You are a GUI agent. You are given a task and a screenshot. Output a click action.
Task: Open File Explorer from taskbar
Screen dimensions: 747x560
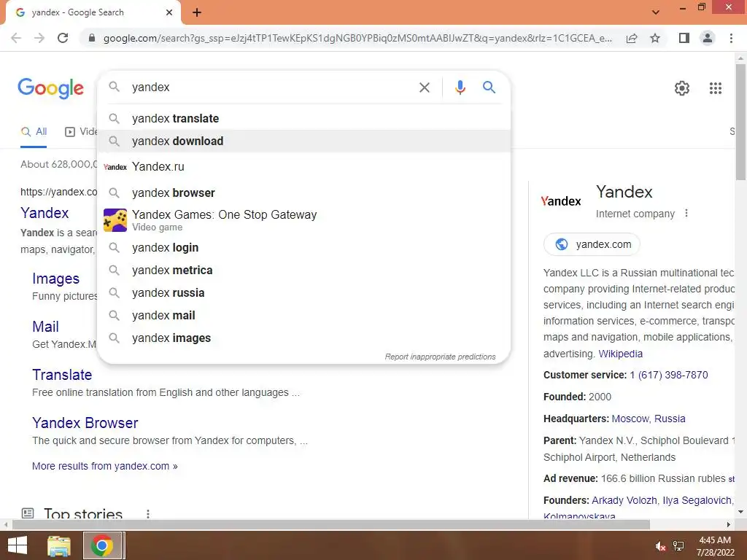59,545
